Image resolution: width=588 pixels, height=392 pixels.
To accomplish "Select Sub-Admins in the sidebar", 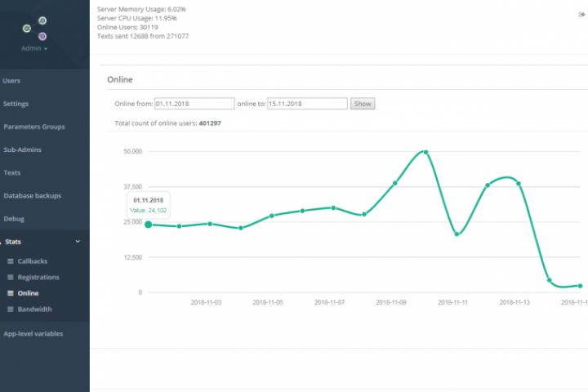I will tap(22, 150).
